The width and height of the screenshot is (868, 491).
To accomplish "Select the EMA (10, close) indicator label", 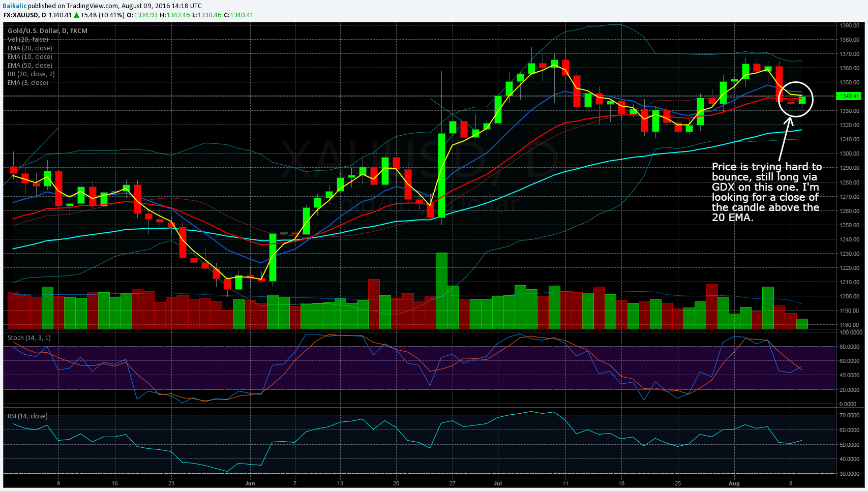I will point(29,57).
